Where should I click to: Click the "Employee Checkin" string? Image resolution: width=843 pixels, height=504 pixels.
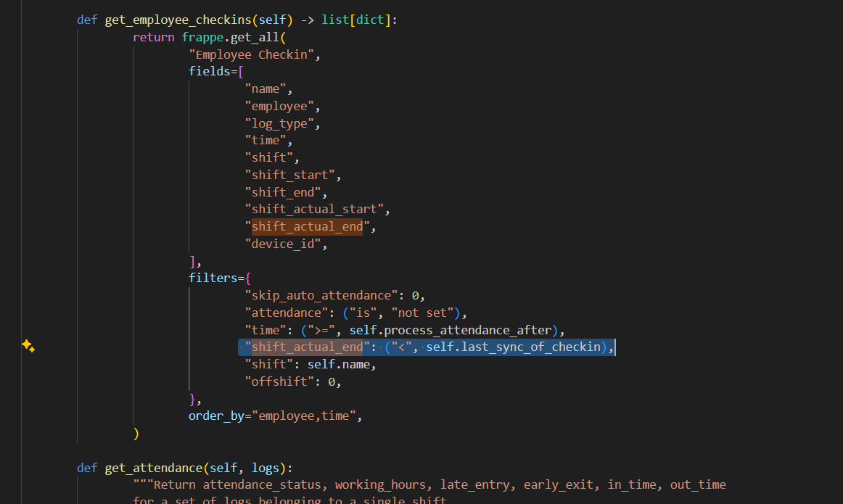254,54
